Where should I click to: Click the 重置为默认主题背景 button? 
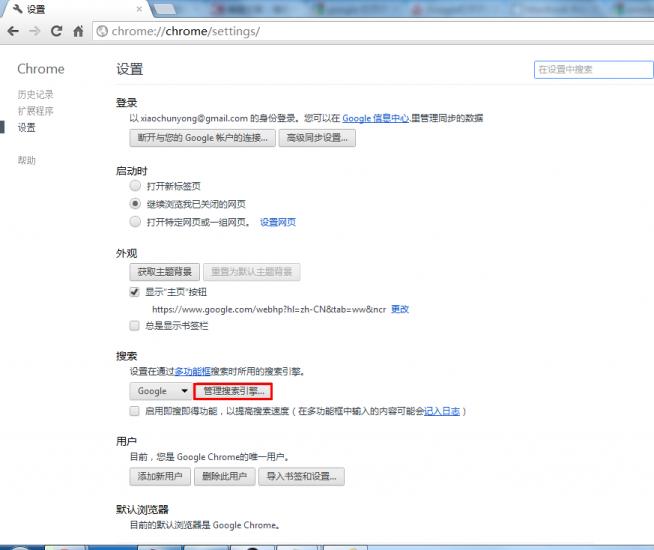[252, 272]
